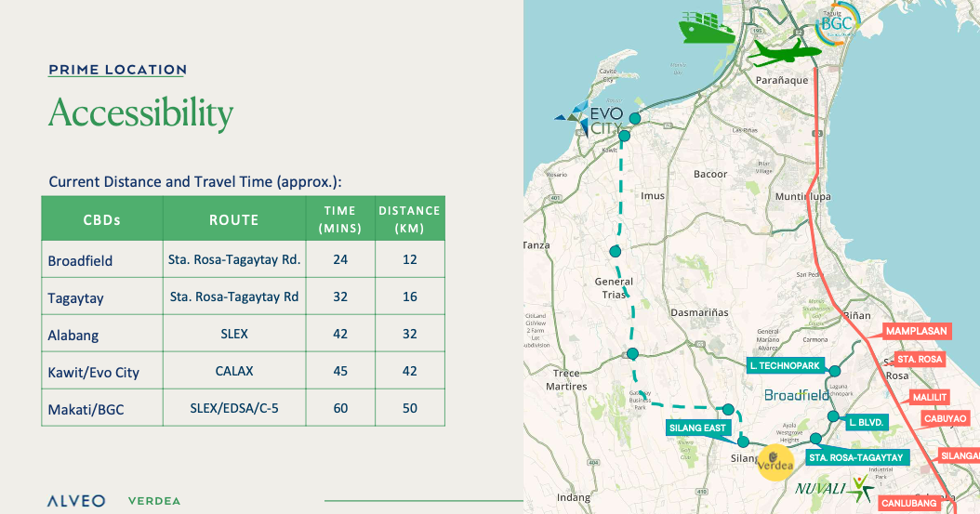This screenshot has width=980, height=514.
Task: Click 'Current Distance and Travel Time' caption
Action: click(195, 182)
